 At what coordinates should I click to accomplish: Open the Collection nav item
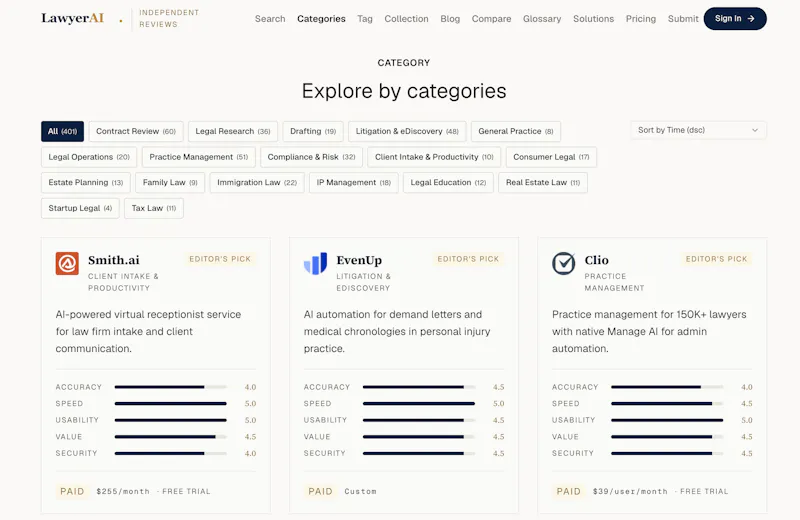coord(406,18)
